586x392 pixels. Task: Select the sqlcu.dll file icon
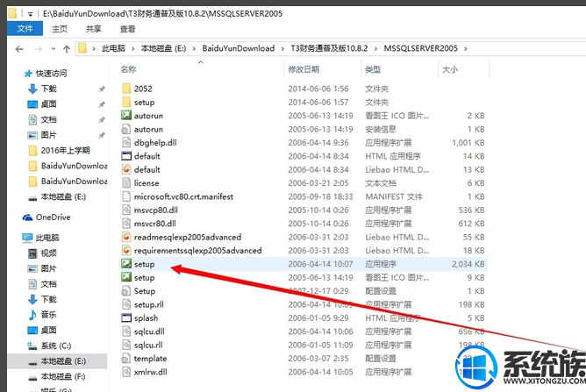tap(126, 331)
